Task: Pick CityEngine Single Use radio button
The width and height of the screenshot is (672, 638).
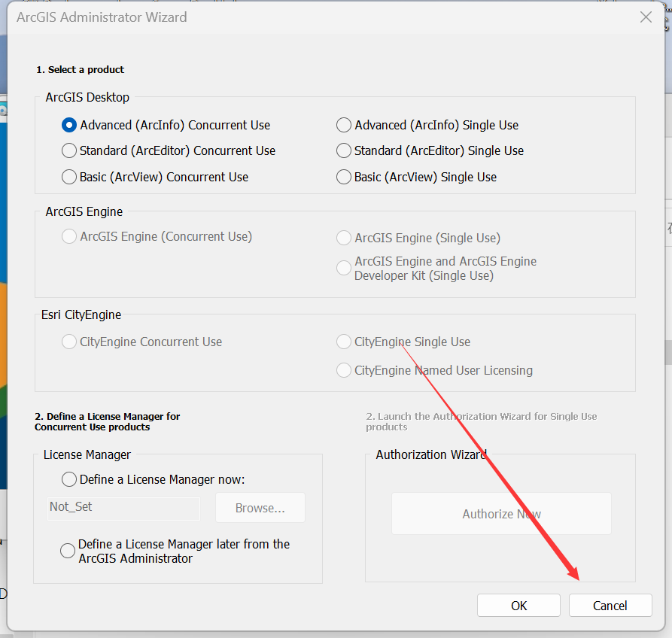Action: click(344, 342)
